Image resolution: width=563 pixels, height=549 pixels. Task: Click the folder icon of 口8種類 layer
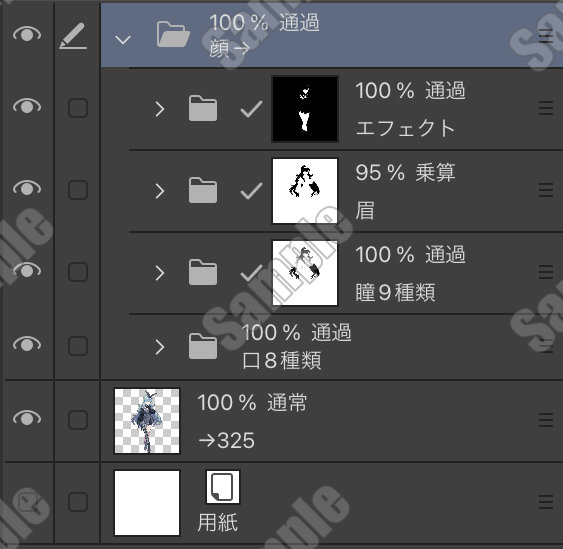click(x=203, y=346)
